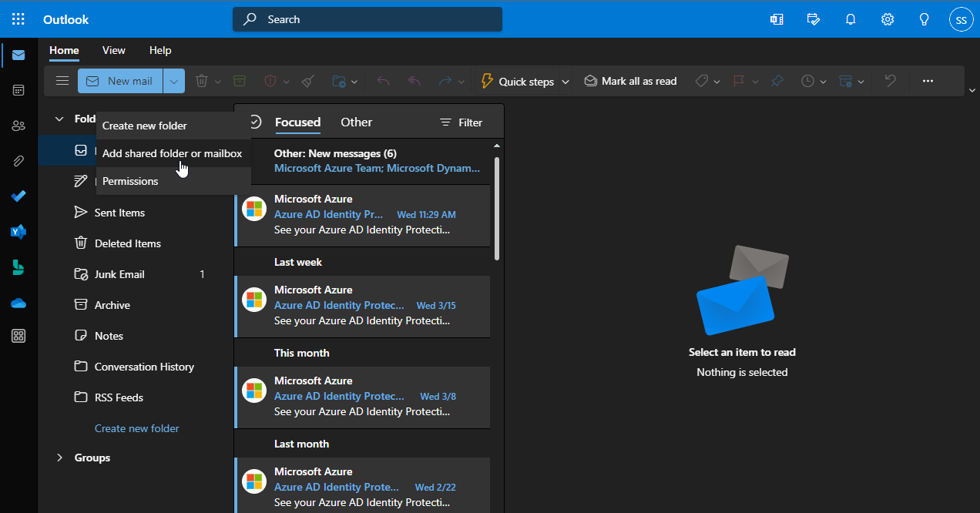Open Azure email from Wed 11:29 AM
Image resolution: width=980 pixels, height=513 pixels.
362,216
